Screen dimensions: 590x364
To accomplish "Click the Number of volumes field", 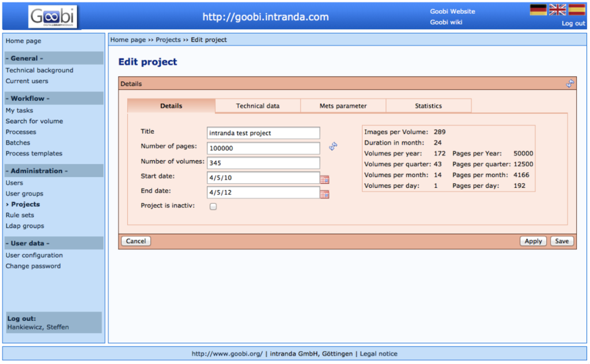I will [263, 163].
